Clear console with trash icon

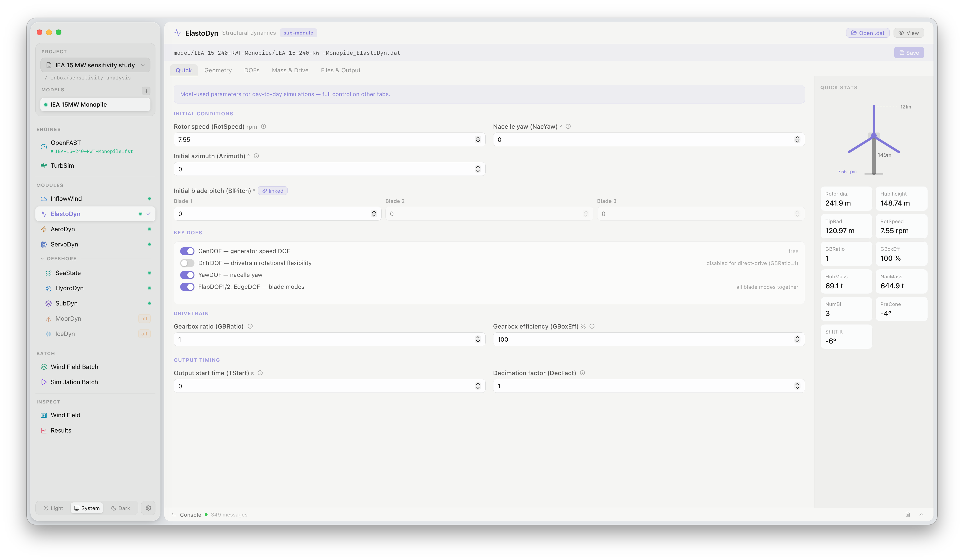click(908, 515)
